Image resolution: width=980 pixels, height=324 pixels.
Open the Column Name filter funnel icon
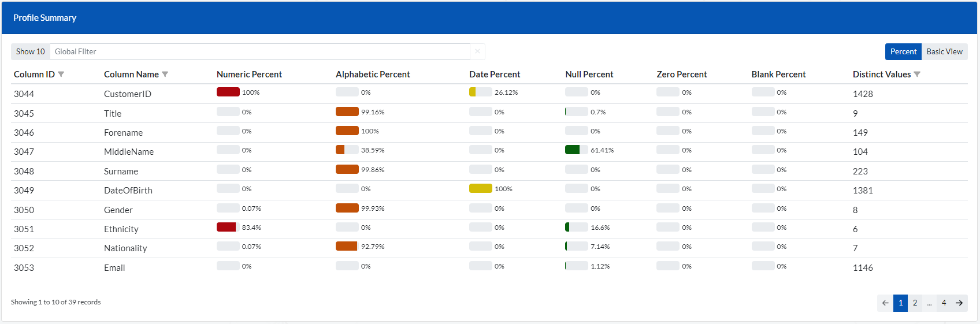tap(165, 75)
